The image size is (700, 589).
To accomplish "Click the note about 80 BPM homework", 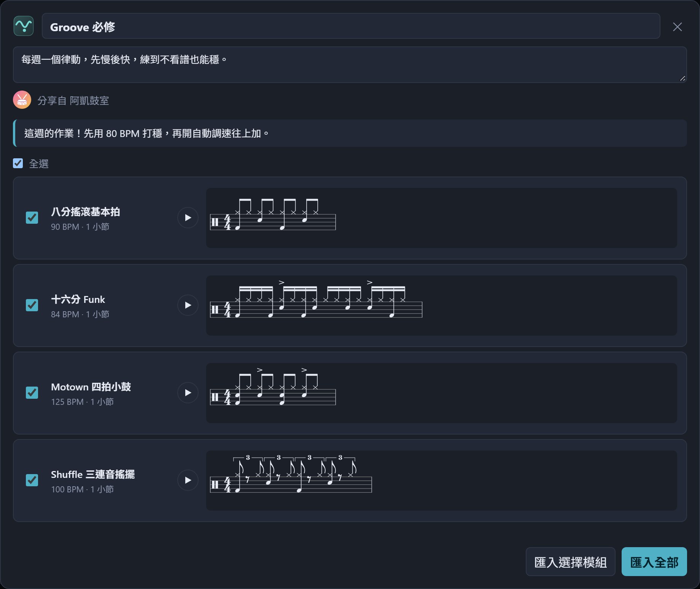I will 350,133.
